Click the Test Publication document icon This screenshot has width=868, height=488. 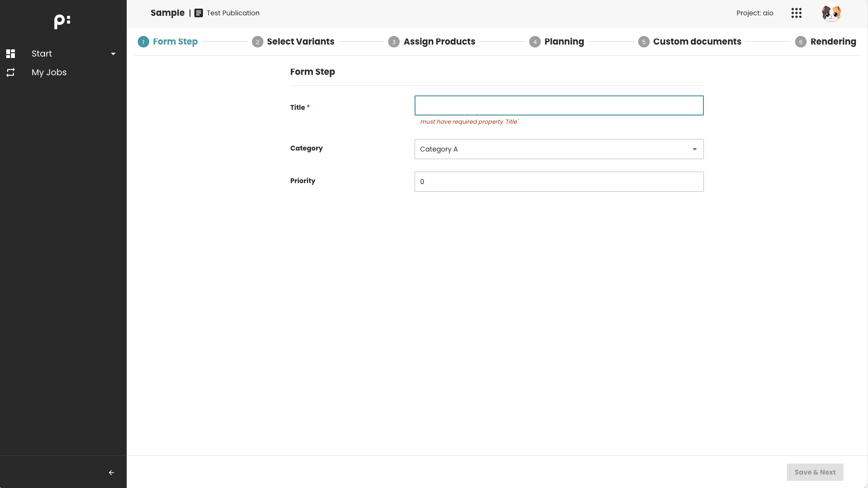tap(199, 13)
